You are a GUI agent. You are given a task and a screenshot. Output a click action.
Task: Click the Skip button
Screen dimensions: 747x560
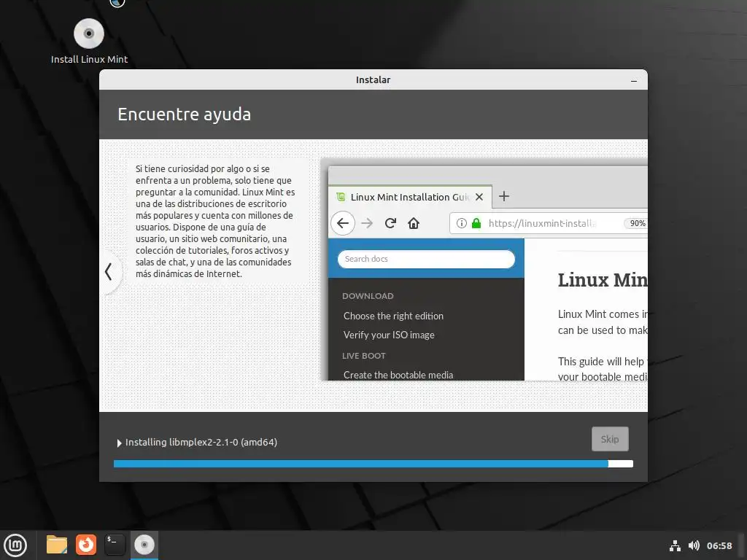pyautogui.click(x=610, y=439)
